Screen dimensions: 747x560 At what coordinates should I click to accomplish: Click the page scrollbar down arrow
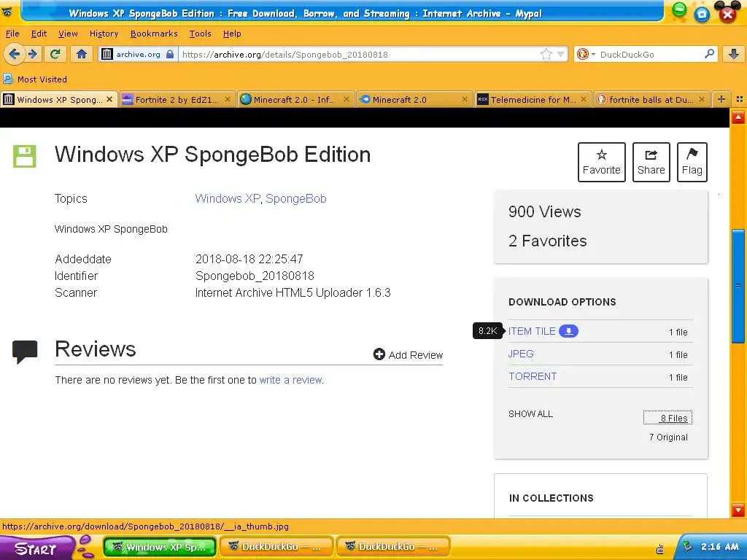(x=738, y=509)
